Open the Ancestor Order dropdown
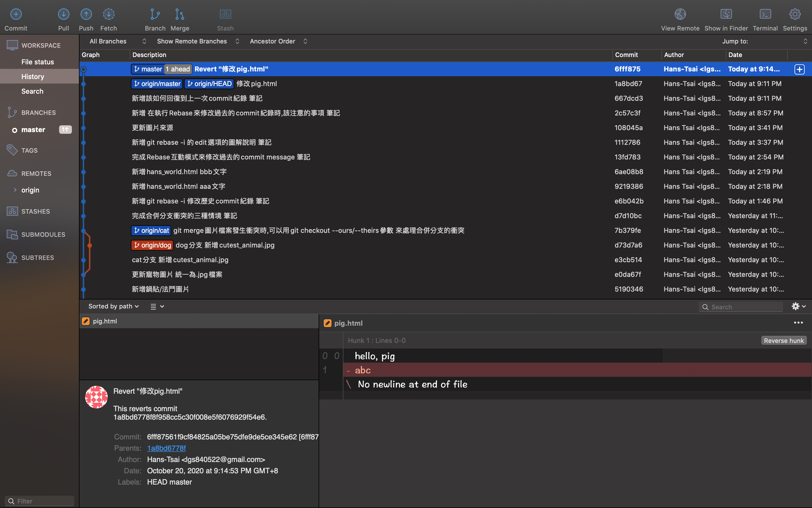Screen dimensions: 812x508 (x=279, y=41)
